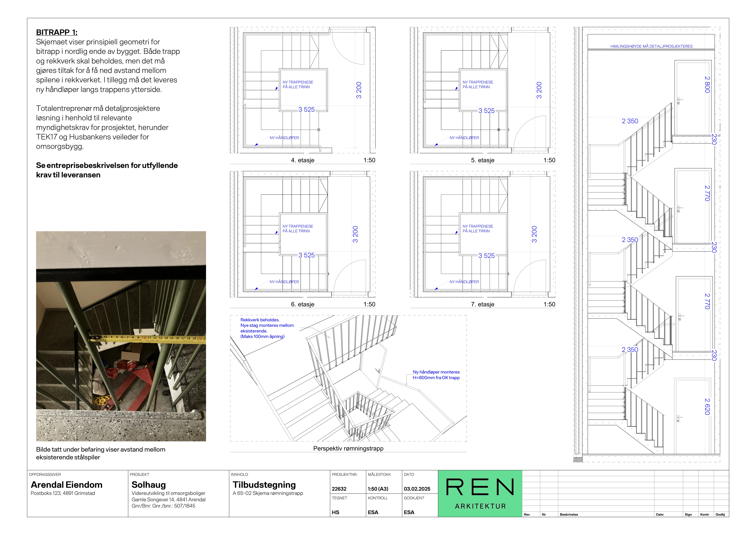756x535 pixels.
Task: Click the '3 200' dimension in 7. etasje plan
Action: 534,234
